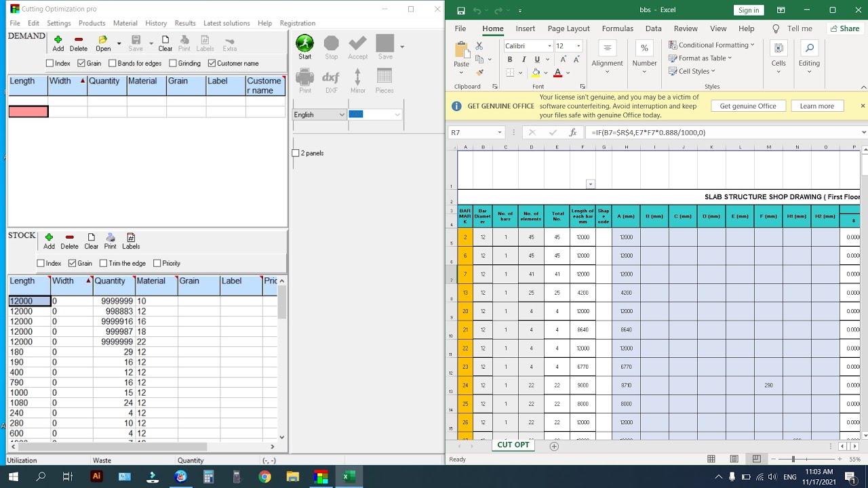Image resolution: width=868 pixels, height=488 pixels.
Task: Apply bold formatting in Excel
Action: click(x=510, y=60)
